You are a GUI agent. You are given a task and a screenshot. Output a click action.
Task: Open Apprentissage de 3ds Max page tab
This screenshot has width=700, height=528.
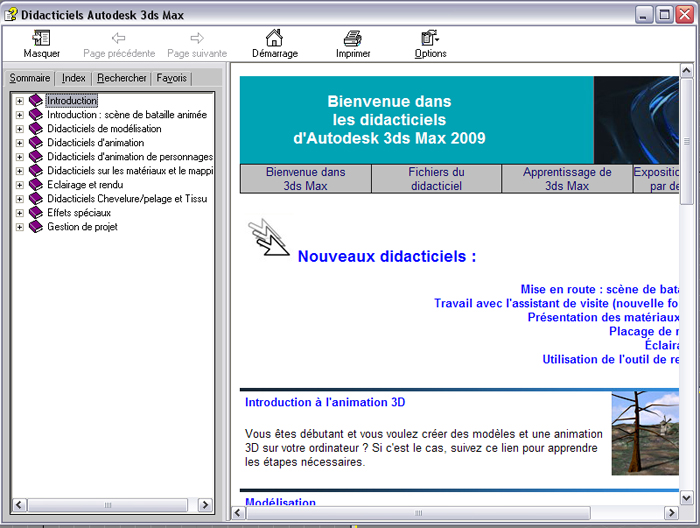[567, 179]
